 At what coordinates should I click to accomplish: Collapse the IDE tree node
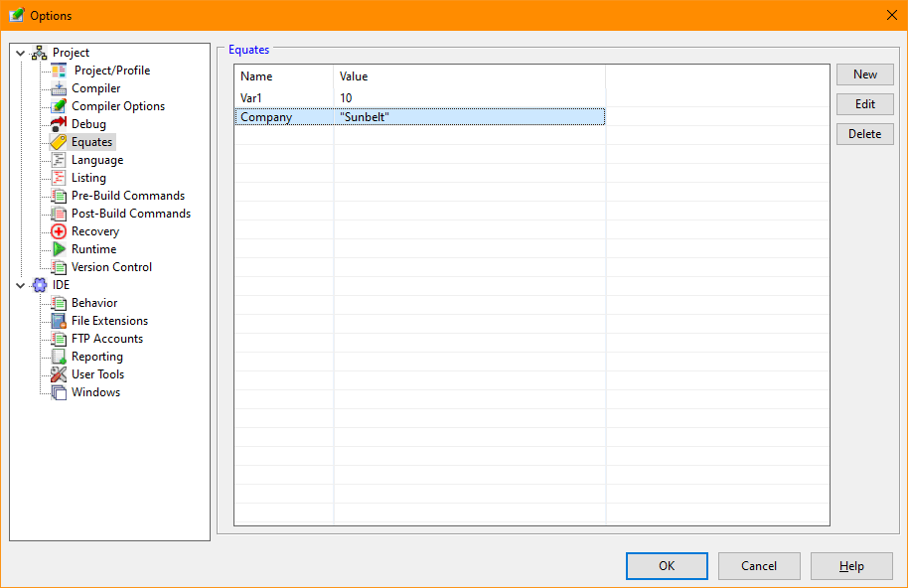click(20, 285)
